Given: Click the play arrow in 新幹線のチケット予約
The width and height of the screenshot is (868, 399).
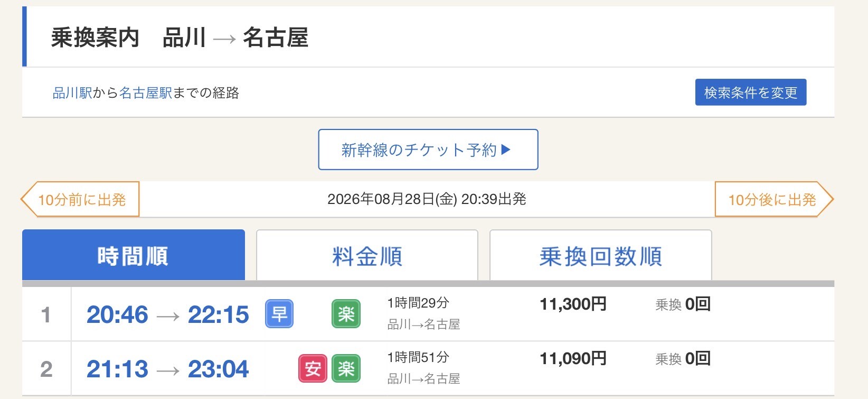Looking at the screenshot, I should [506, 150].
